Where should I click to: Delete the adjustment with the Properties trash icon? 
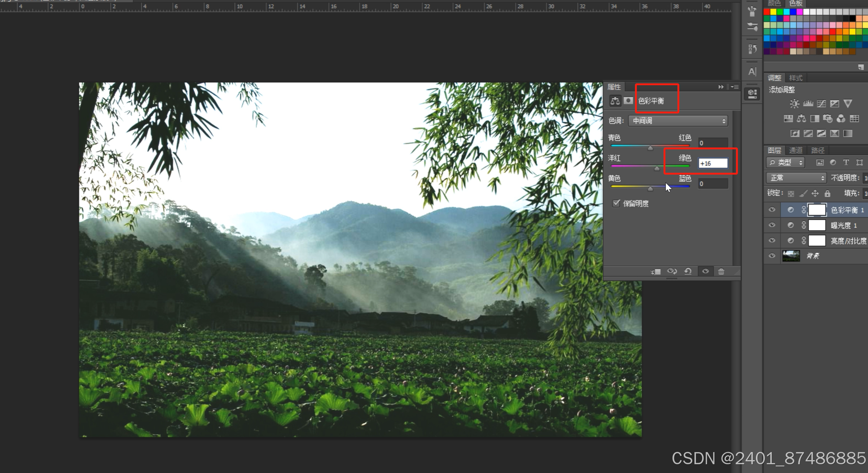(721, 271)
